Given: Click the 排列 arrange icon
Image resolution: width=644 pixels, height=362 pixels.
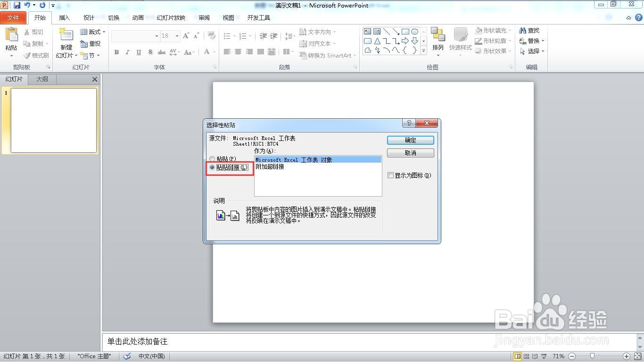Looking at the screenshot, I should [438, 35].
